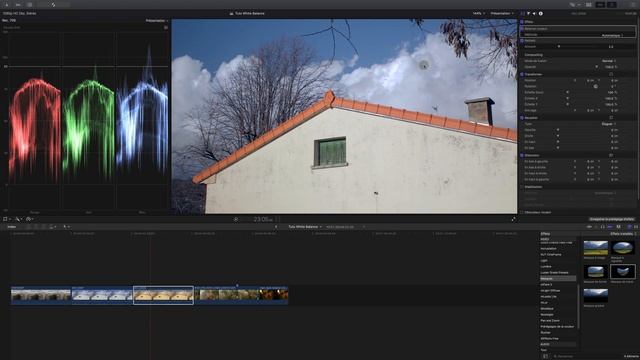Click the Opacité slider handle
The image size is (640, 360).
pyautogui.click(x=596, y=67)
